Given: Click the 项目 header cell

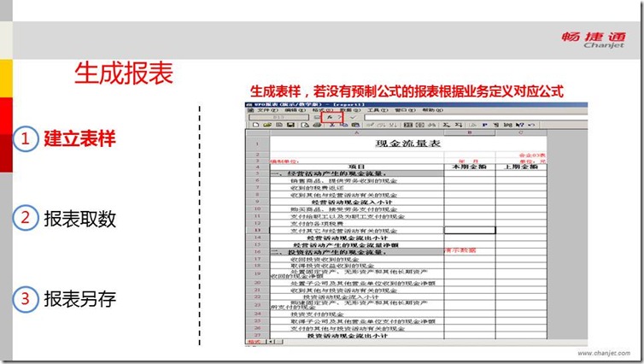Looking at the screenshot, I should pyautogui.click(x=356, y=167).
